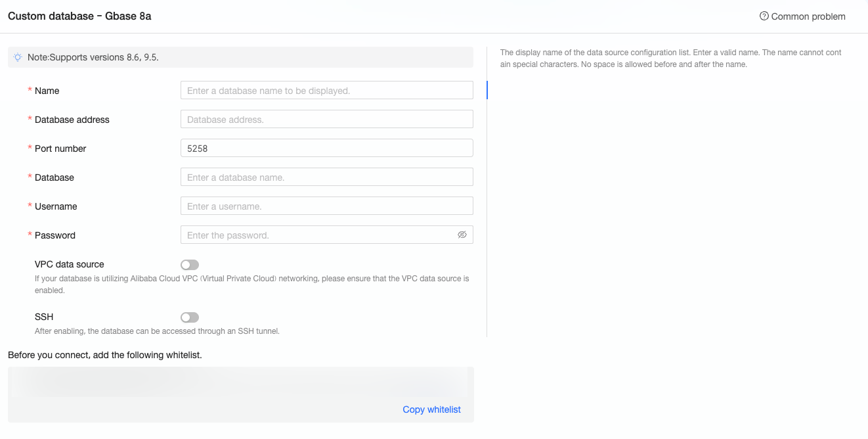Copy the whitelist via Copy whitelist link

(431, 409)
